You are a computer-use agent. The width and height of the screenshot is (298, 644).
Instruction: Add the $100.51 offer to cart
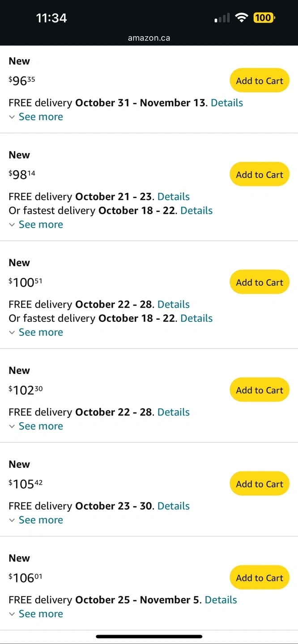pyautogui.click(x=260, y=282)
